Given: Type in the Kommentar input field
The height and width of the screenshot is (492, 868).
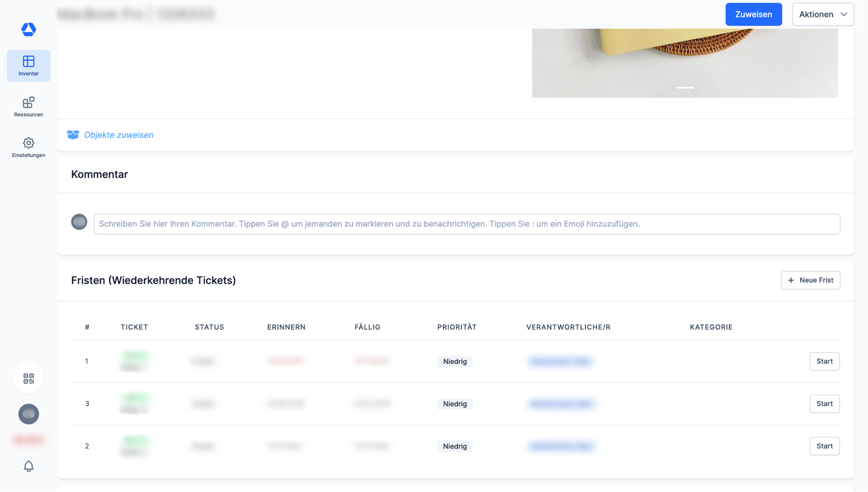Looking at the screenshot, I should pyautogui.click(x=466, y=224).
